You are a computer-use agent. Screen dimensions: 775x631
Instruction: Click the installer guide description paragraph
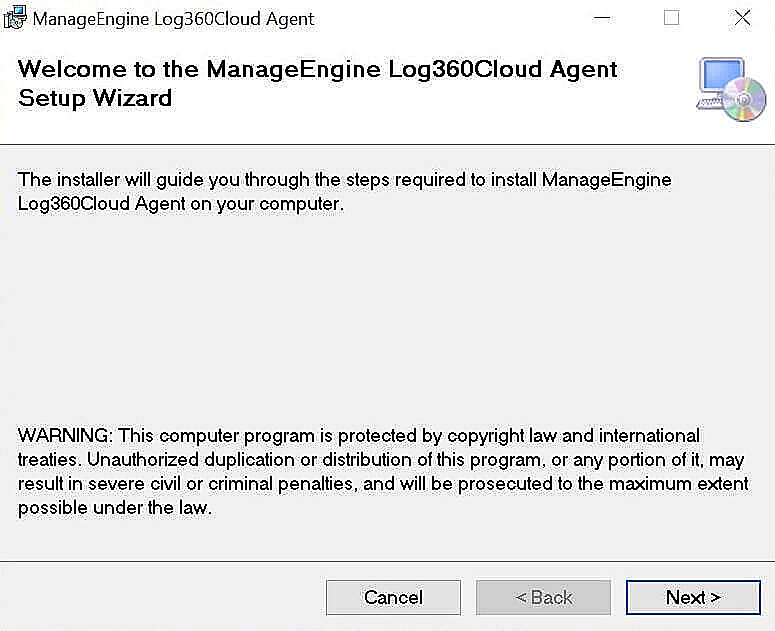(x=345, y=192)
